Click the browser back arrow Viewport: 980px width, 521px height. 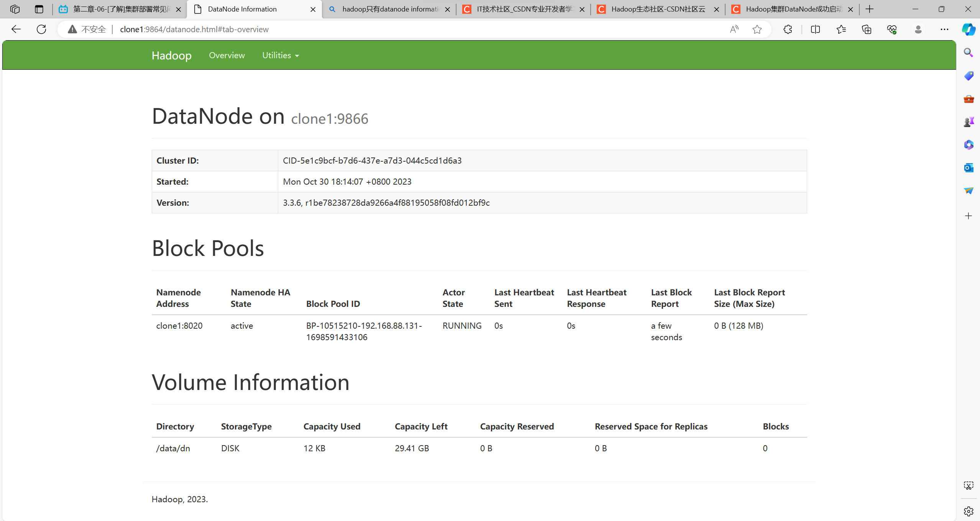pyautogui.click(x=16, y=29)
